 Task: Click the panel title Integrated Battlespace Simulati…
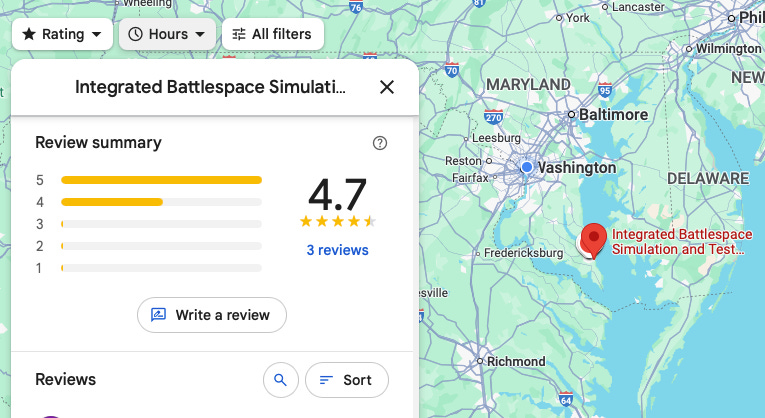[210, 87]
